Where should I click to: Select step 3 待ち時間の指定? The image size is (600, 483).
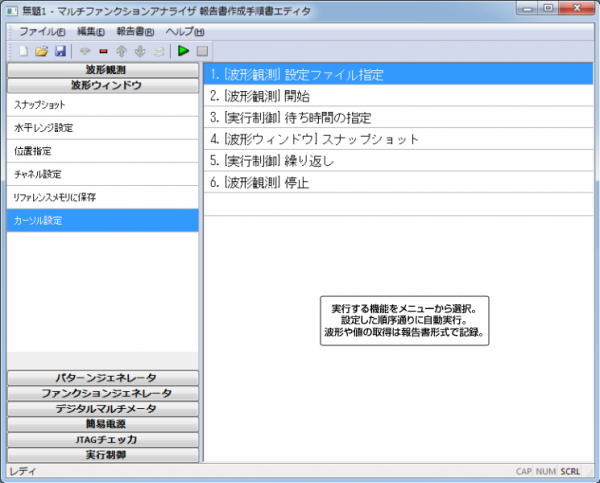(398, 117)
